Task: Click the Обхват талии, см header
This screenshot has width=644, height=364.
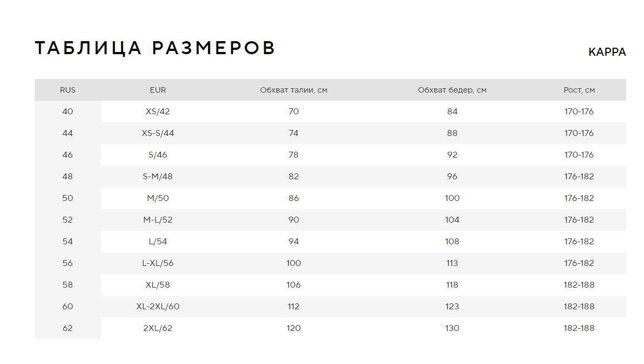Action: 293,90
